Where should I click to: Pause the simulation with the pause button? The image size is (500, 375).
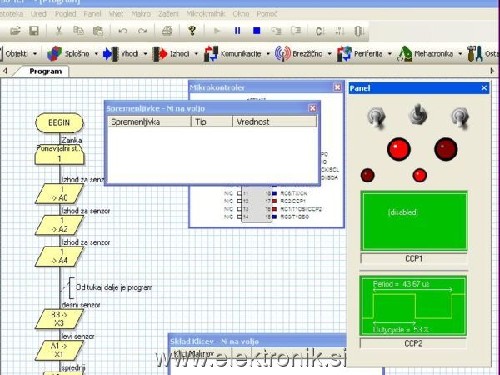point(237,31)
